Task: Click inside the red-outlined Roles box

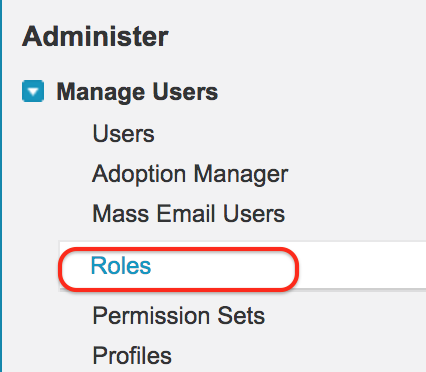Action: (178, 269)
